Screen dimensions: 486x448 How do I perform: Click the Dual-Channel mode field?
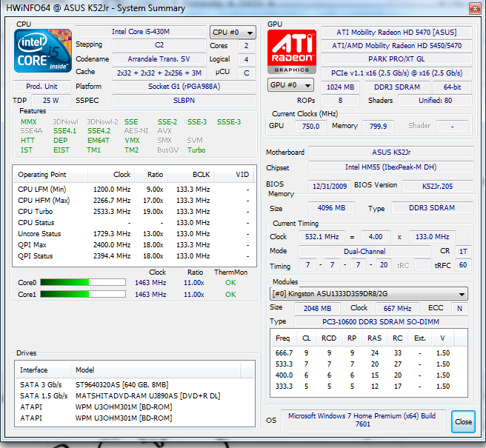pyautogui.click(x=364, y=251)
